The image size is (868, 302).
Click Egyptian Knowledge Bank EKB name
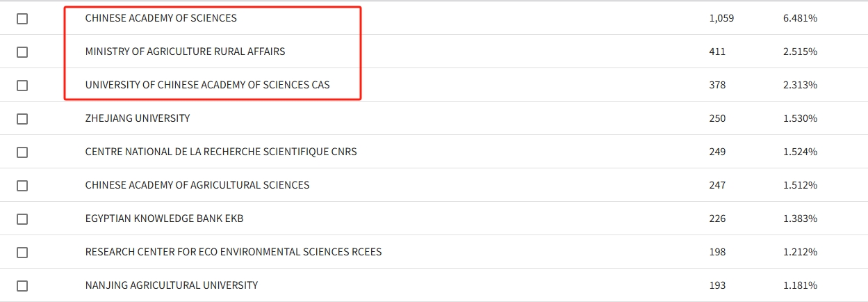point(164,218)
